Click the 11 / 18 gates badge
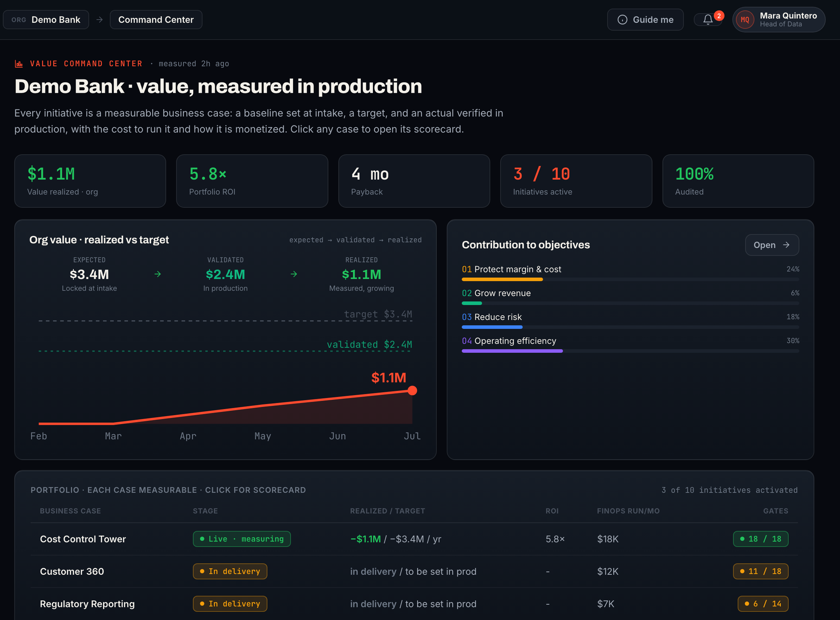The image size is (840, 620). (x=761, y=571)
